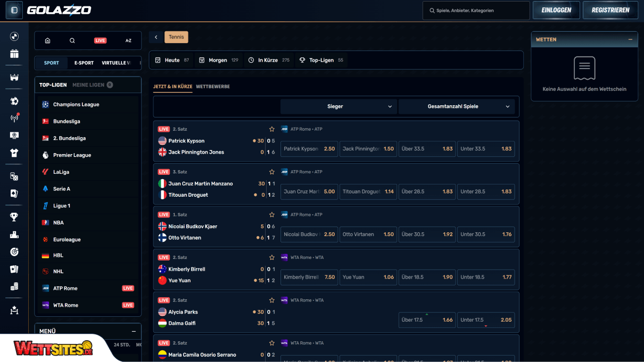Select Über 17.5 odds 1.66
Screen dimensions: 644x362
point(427,320)
